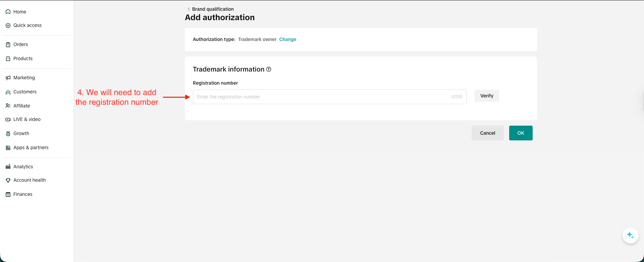Click the LIVE & video camera icon

click(x=8, y=120)
